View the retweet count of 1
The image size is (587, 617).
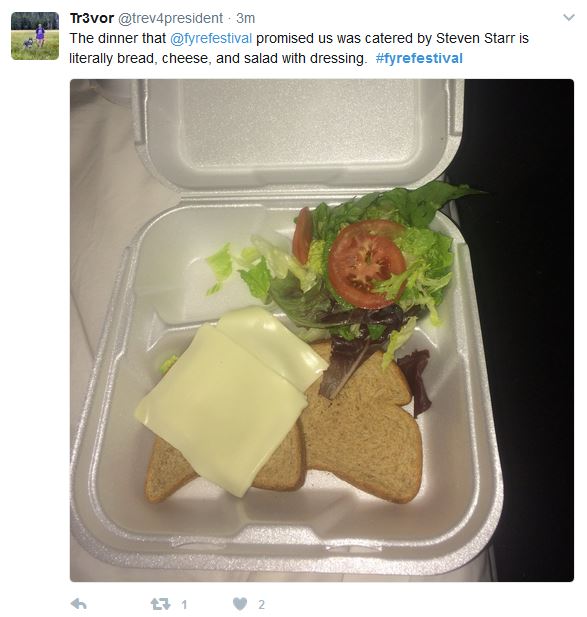pyautogui.click(x=184, y=604)
